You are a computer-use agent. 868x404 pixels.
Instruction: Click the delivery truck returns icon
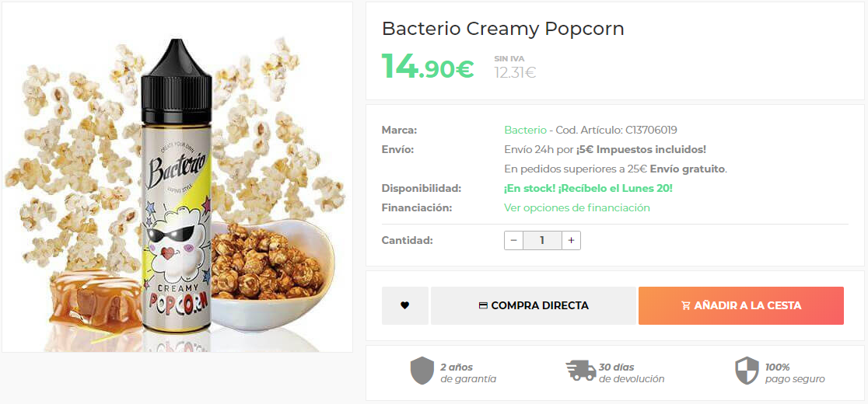(581, 371)
